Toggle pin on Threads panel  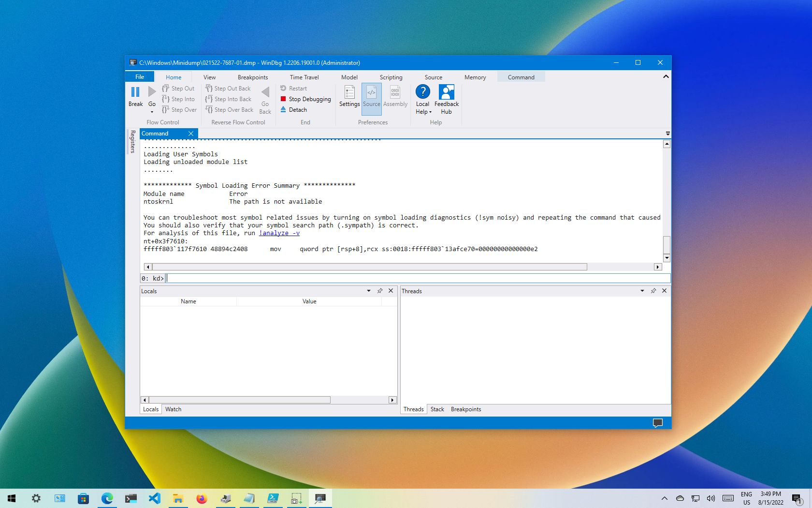pos(653,291)
